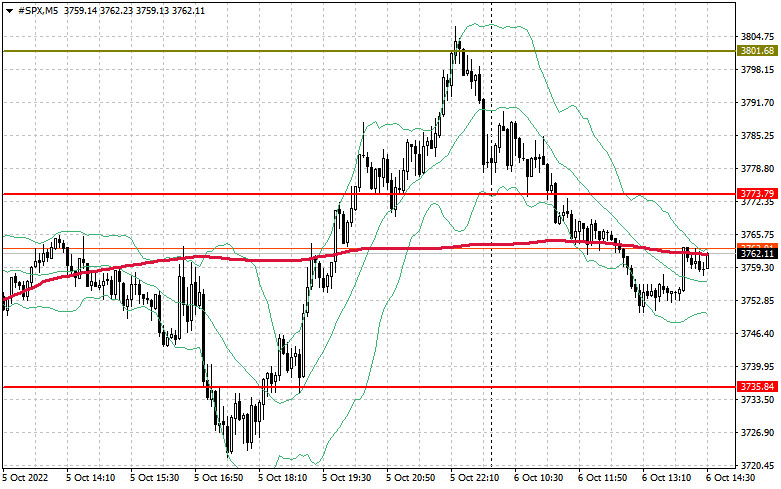Select the vertical dotted day separator line
Viewport: 781px width, 489px height.
click(490, 300)
